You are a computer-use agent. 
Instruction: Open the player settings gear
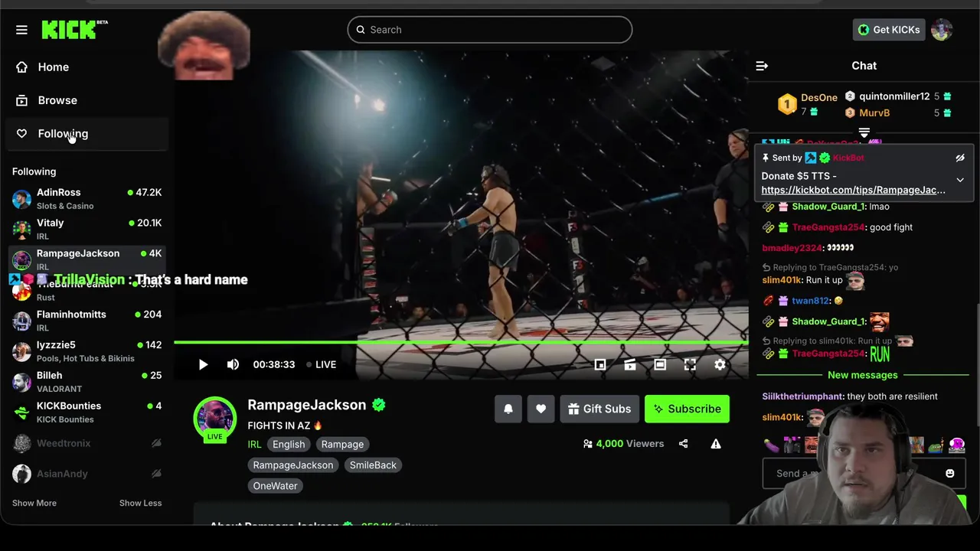720,364
